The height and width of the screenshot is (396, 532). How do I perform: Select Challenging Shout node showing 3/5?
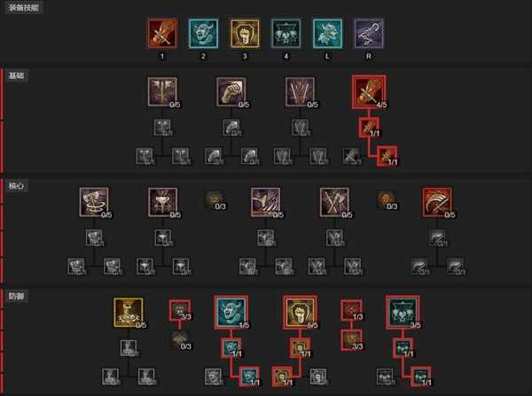403,312
